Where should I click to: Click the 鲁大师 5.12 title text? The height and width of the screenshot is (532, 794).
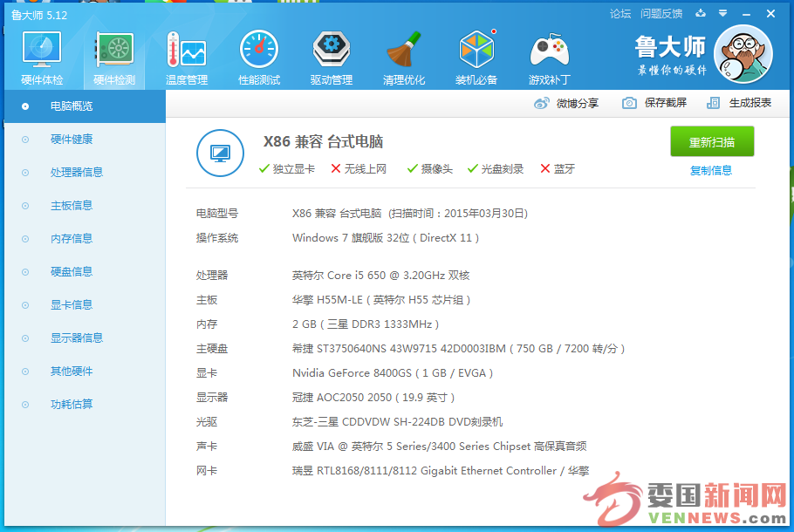click(39, 15)
